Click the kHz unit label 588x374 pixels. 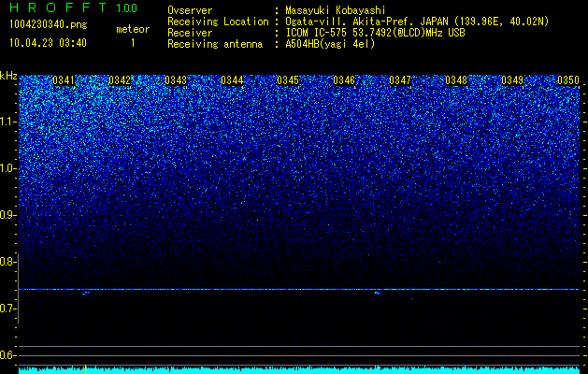click(x=8, y=76)
